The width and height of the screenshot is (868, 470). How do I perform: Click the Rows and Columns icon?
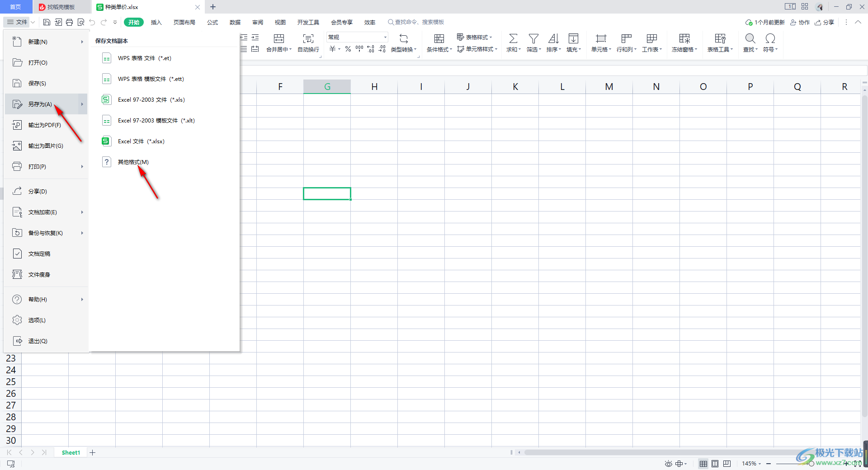click(626, 38)
